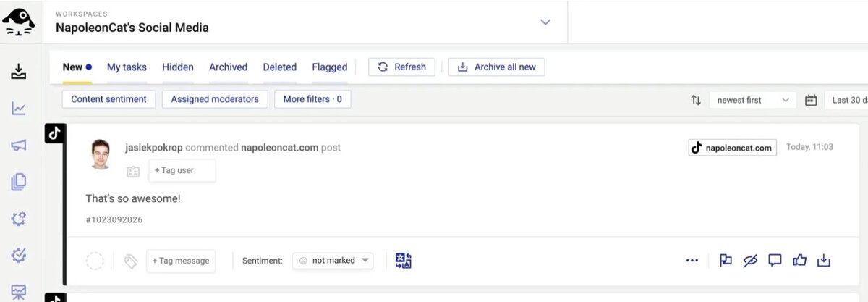Screen dimensions: 868x302
Task: Open the three-dots more actions menu
Action: (x=692, y=261)
